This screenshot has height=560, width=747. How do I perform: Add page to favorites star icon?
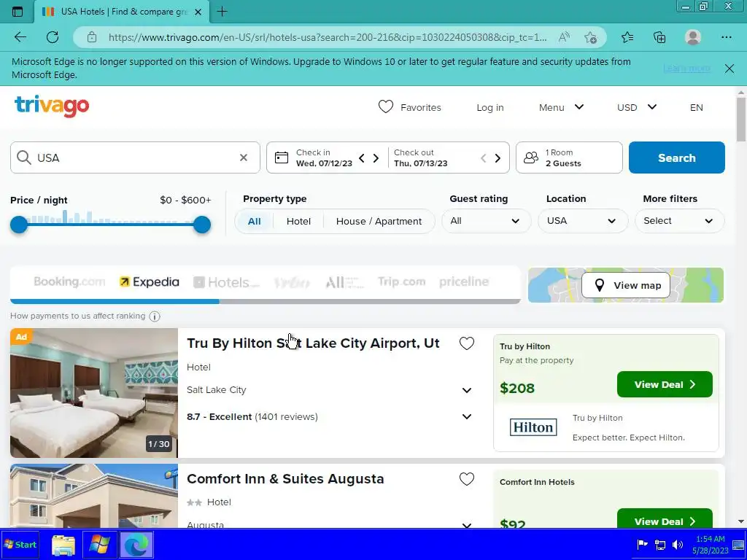pyautogui.click(x=591, y=37)
